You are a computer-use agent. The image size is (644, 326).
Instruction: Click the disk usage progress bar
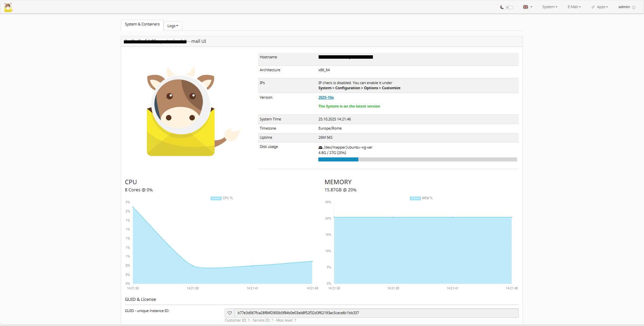pos(417,159)
